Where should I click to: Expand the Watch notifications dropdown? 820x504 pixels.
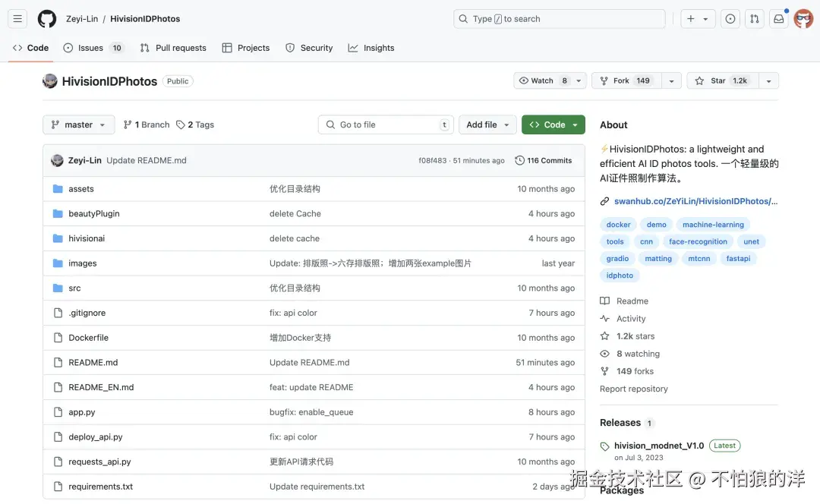pos(550,80)
